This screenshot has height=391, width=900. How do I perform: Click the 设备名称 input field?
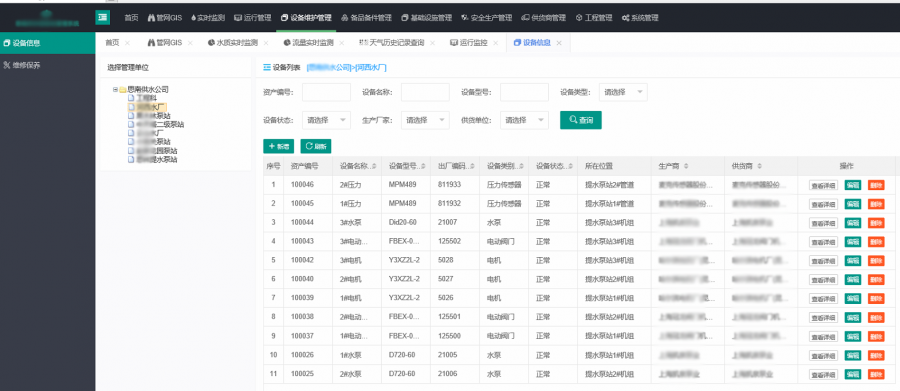[x=425, y=92]
